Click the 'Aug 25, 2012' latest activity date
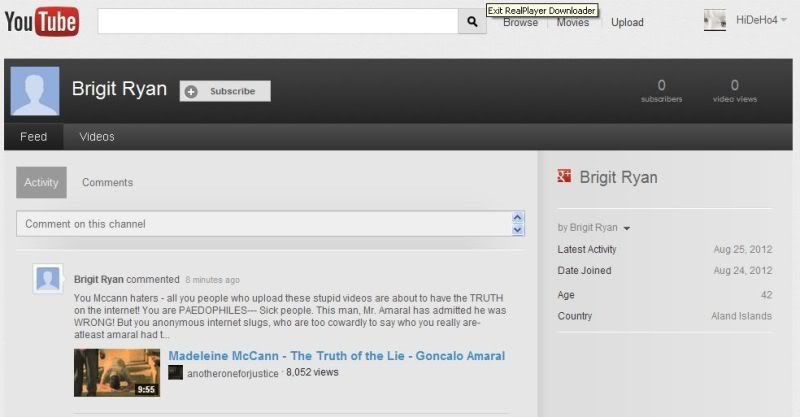 pyautogui.click(x=743, y=250)
